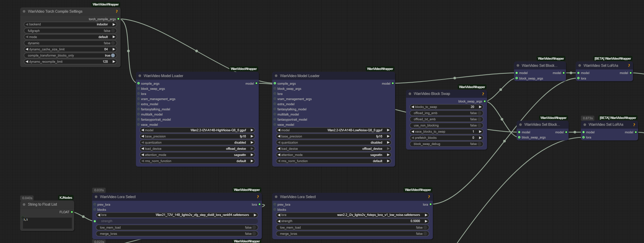Click block_swap_args output connector on Block Swap node
This screenshot has width=644, height=243.
pyautogui.click(x=485, y=101)
